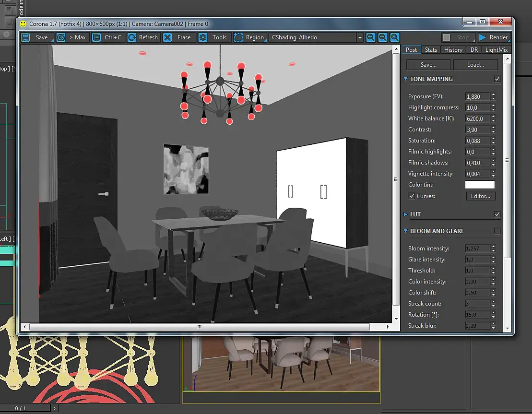
Task: Collapse the BLOOM AND GLARE section
Action: point(405,231)
